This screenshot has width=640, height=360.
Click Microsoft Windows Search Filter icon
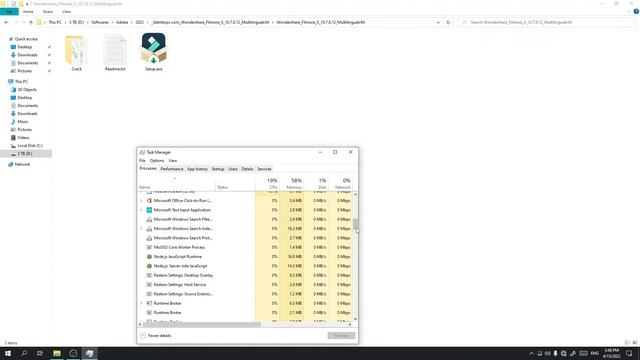point(149,219)
